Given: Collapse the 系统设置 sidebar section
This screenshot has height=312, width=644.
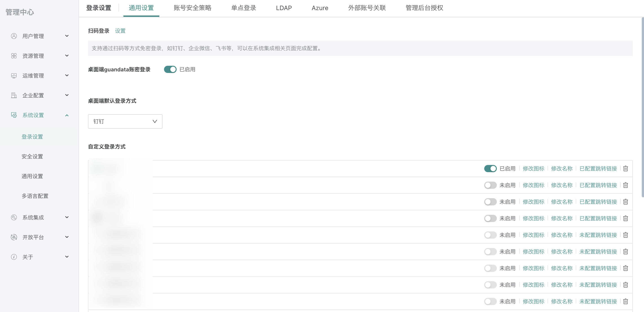Looking at the screenshot, I should point(67,115).
